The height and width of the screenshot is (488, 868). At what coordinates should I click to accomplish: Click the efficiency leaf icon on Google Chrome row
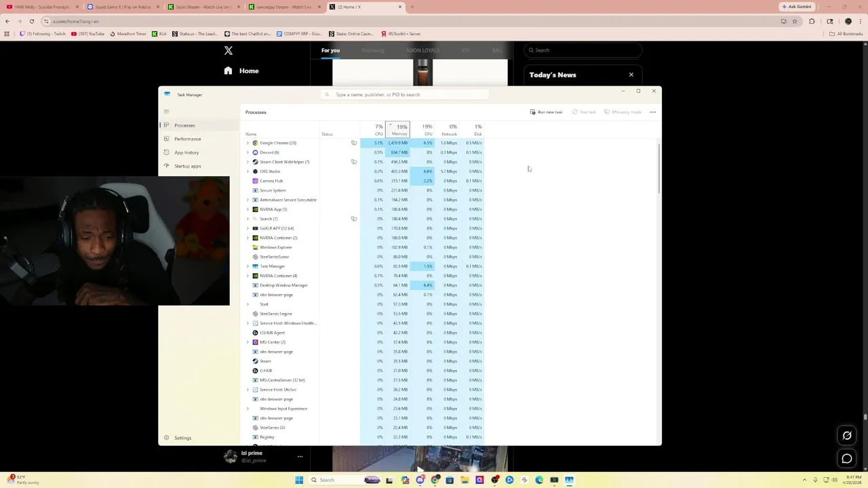[353, 143]
